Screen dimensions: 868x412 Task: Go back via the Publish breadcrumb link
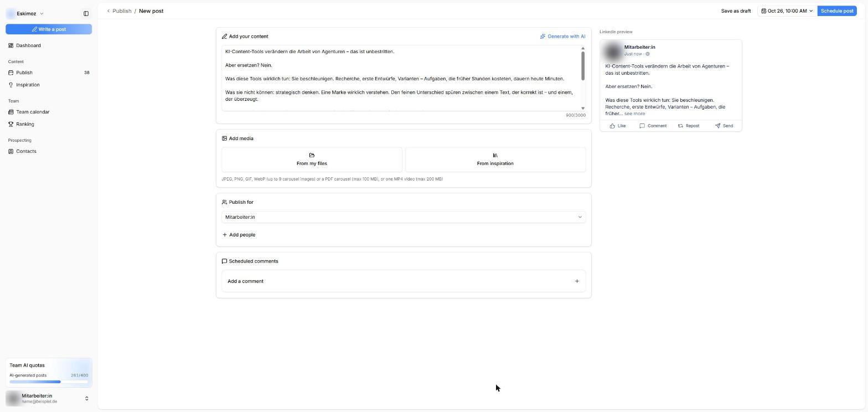click(x=122, y=11)
